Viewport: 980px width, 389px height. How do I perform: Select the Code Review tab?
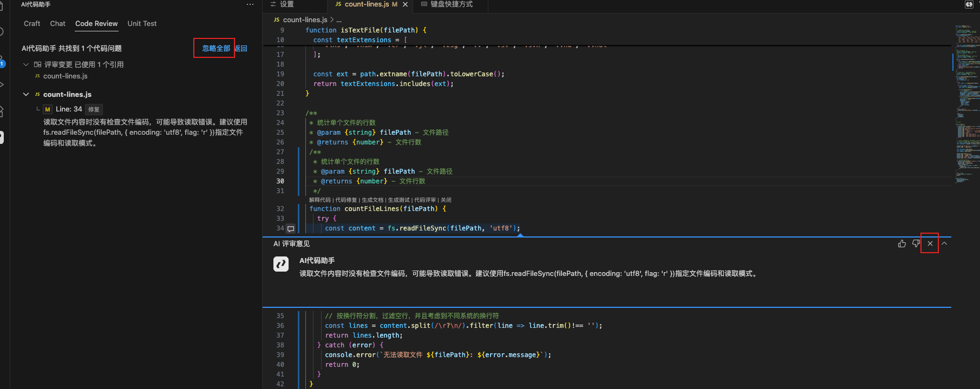pos(96,23)
